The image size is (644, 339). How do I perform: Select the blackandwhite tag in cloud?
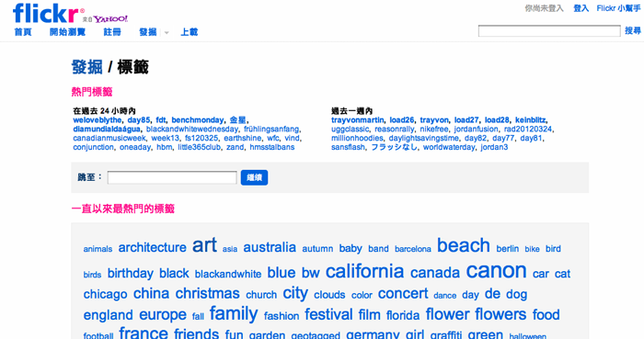point(228,274)
